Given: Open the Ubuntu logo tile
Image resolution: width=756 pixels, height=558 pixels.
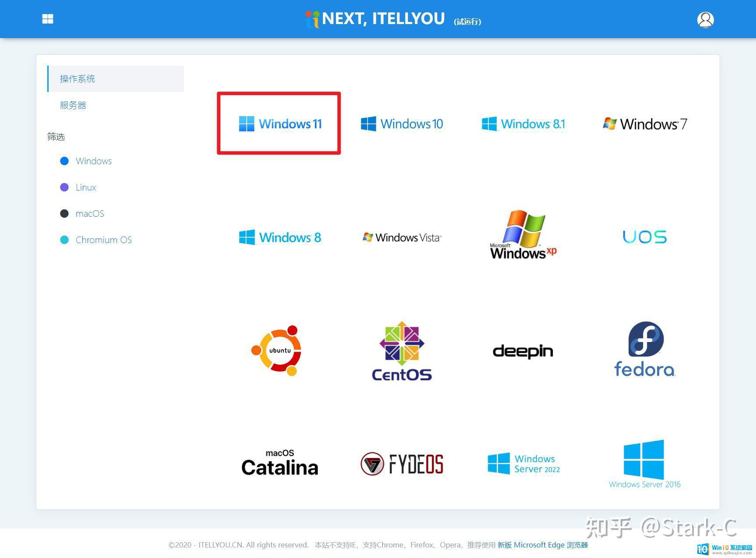Looking at the screenshot, I should [x=277, y=350].
